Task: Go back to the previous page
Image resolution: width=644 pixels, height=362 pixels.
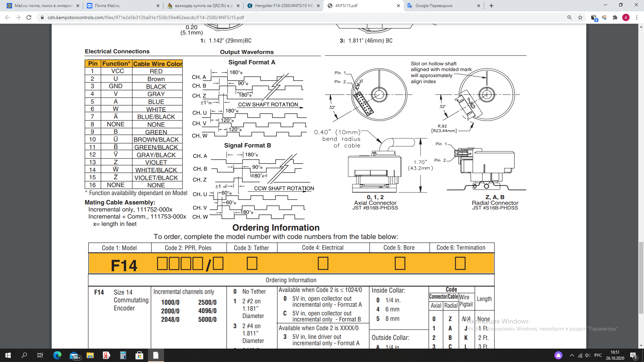Action: click(x=7, y=17)
